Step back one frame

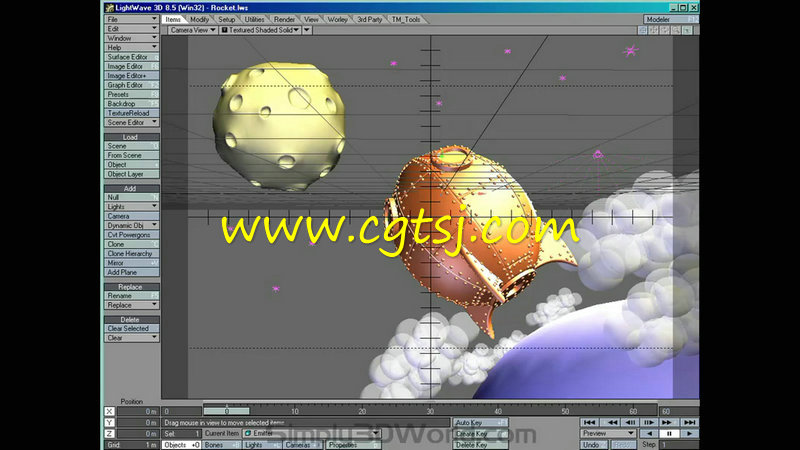631,422
